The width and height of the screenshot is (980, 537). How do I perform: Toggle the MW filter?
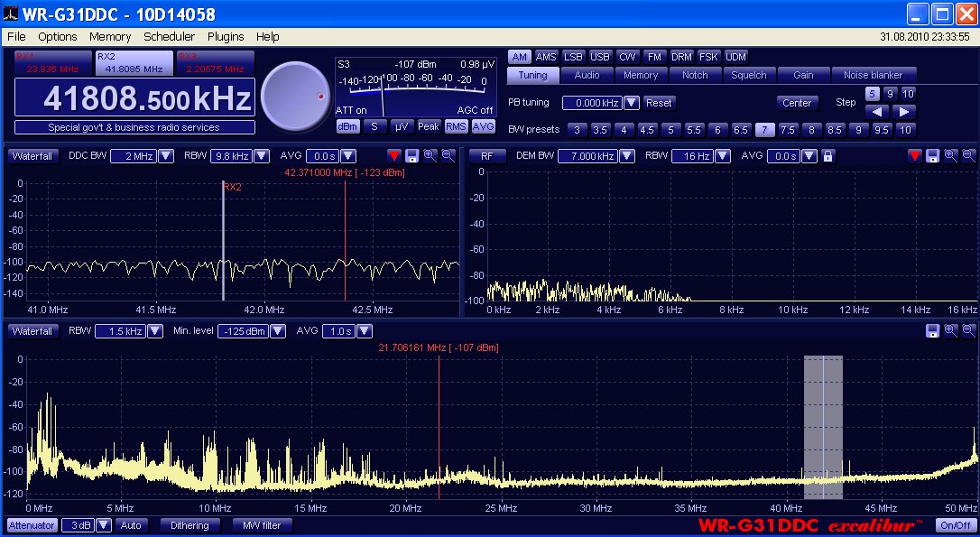pyautogui.click(x=262, y=525)
